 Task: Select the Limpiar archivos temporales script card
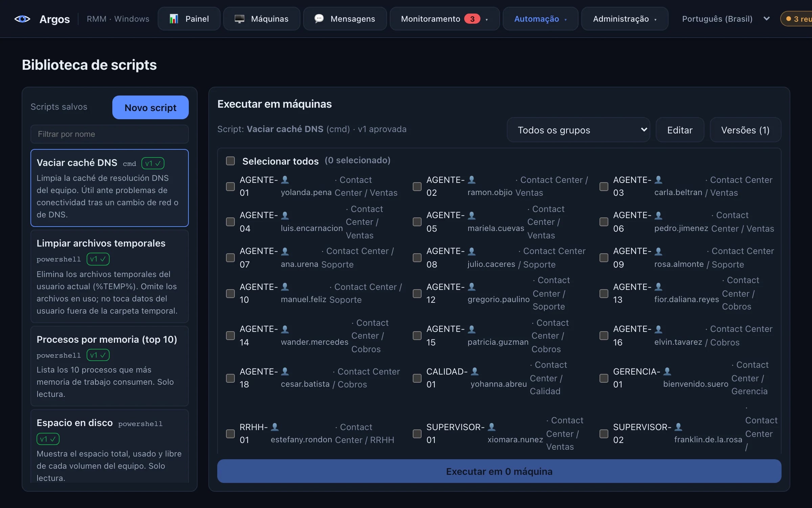coord(110,276)
